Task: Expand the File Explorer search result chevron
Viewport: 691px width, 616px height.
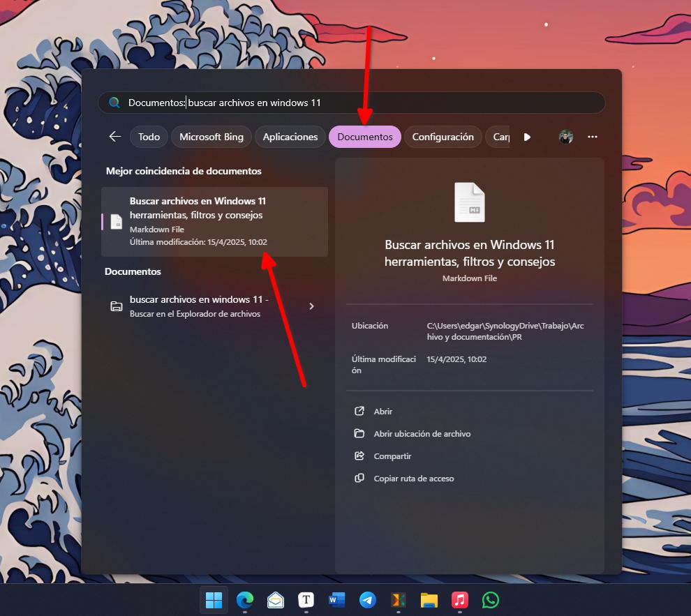Action: pos(311,306)
